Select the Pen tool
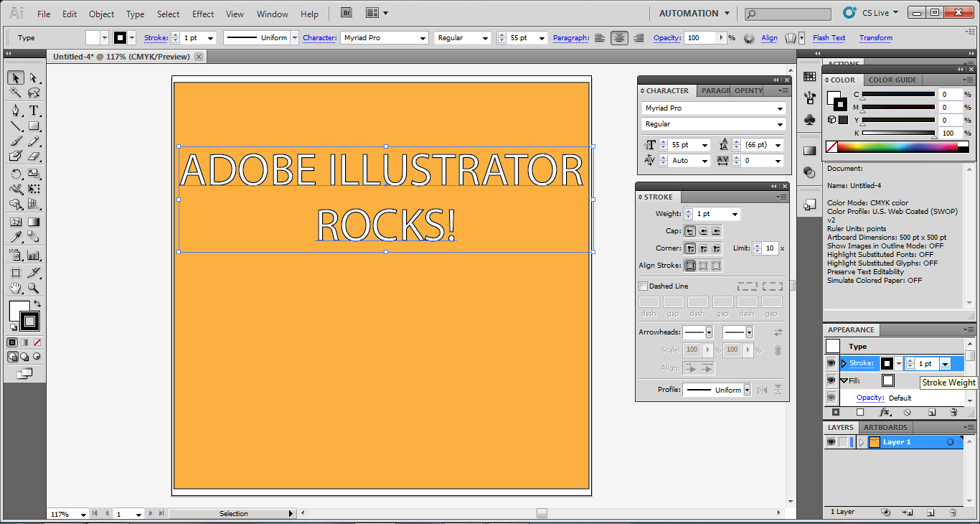 coord(16,111)
